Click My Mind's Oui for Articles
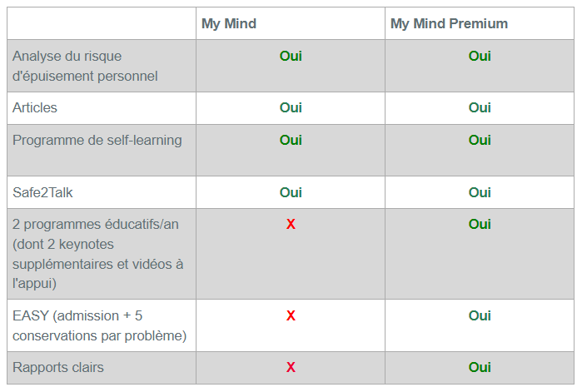This screenshot has width=582, height=392. click(x=291, y=107)
